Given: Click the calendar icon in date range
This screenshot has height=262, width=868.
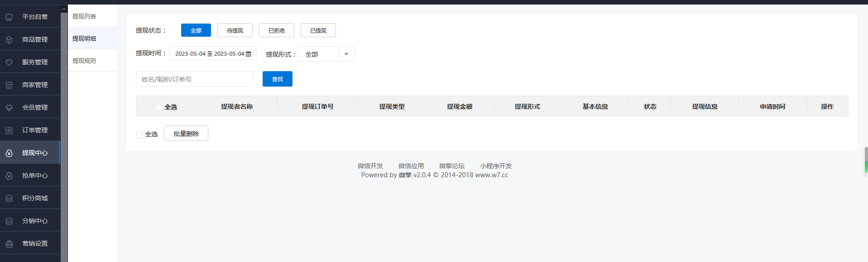Looking at the screenshot, I should (248, 53).
